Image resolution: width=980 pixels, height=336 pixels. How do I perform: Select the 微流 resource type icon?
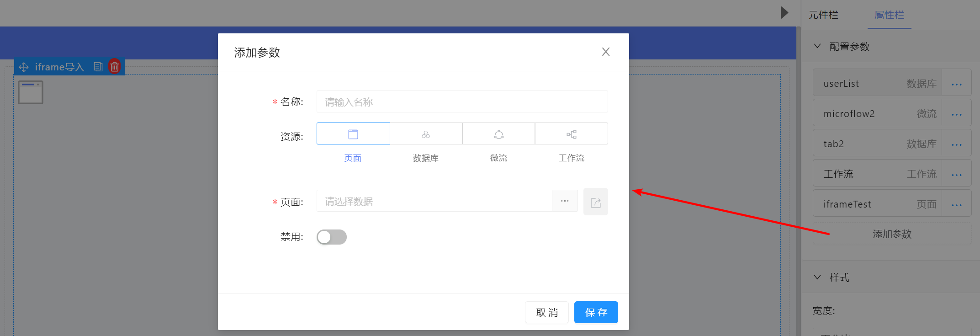coord(498,134)
